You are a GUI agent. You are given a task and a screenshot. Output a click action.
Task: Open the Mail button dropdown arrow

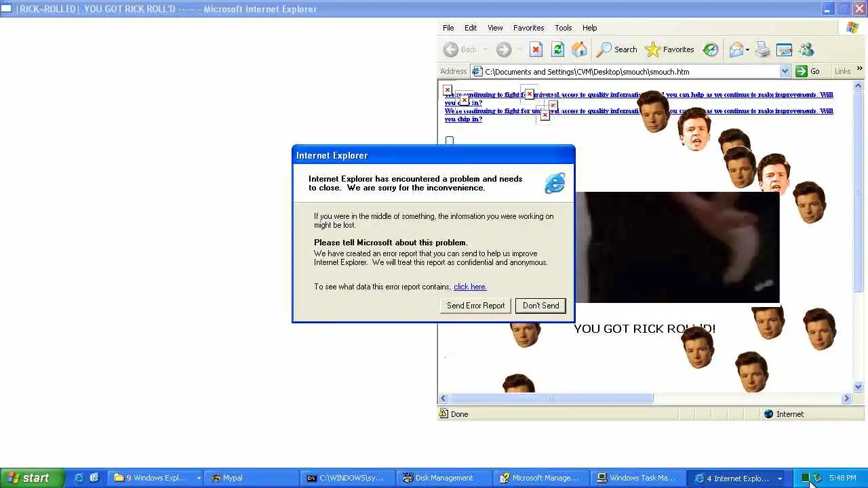[x=747, y=49]
